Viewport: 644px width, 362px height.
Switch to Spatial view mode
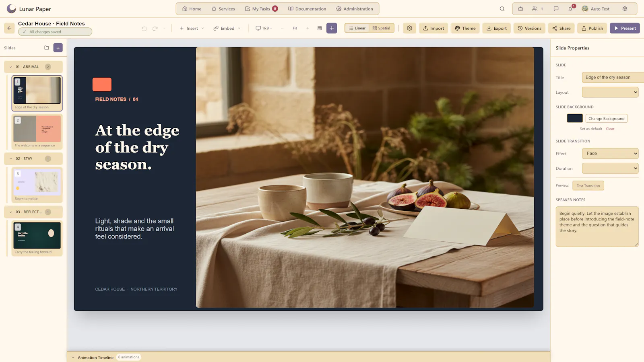tap(381, 28)
